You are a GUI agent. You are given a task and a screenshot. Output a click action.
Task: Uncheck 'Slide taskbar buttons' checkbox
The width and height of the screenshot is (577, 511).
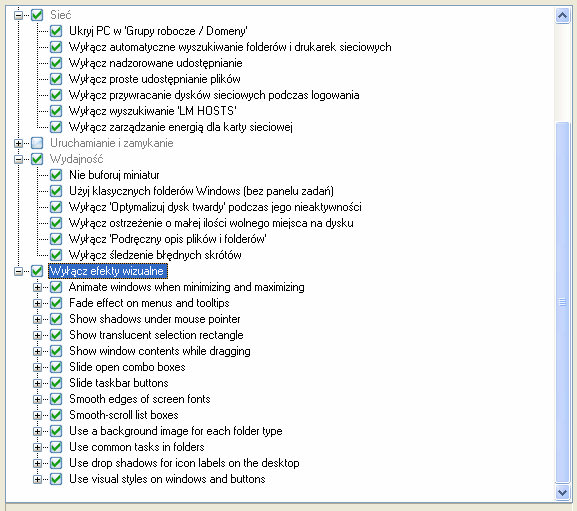pos(56,383)
